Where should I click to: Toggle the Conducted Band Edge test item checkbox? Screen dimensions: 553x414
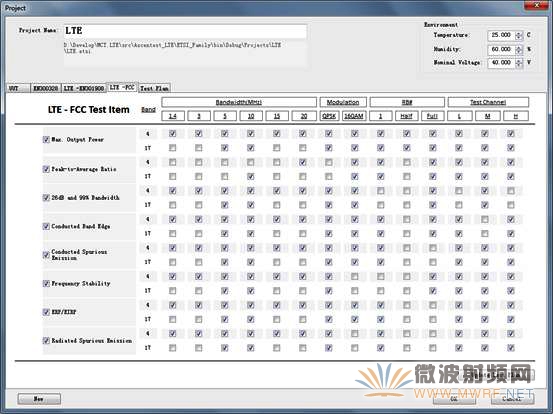pos(46,226)
